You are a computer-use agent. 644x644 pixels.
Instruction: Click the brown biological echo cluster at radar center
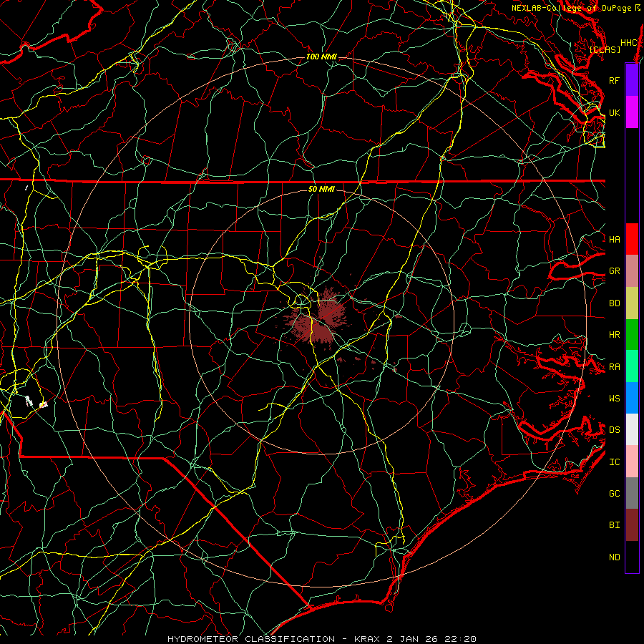(x=321, y=318)
